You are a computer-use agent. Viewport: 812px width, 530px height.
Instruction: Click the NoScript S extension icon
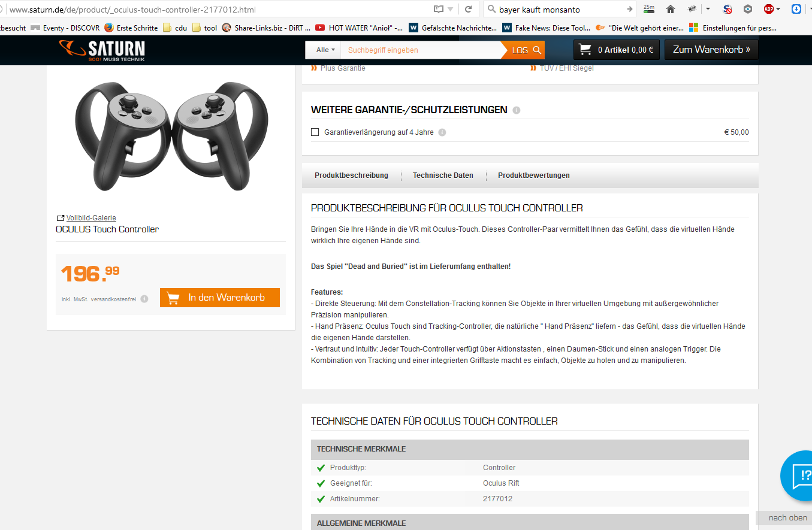tap(728, 9)
